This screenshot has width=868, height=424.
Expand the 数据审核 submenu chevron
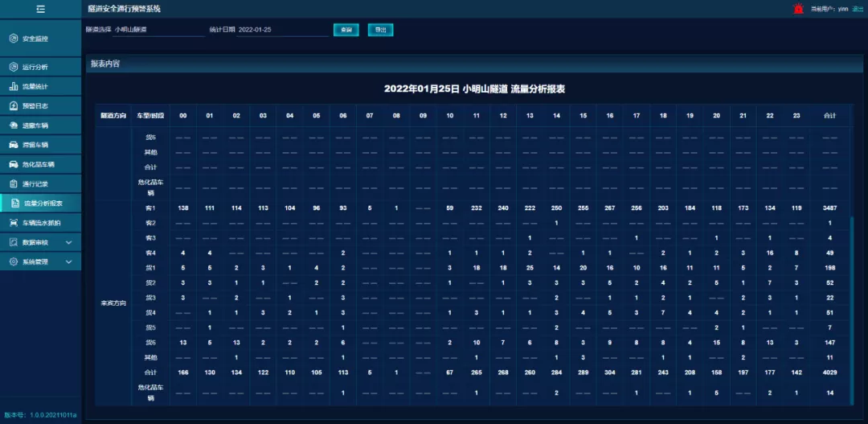click(68, 242)
